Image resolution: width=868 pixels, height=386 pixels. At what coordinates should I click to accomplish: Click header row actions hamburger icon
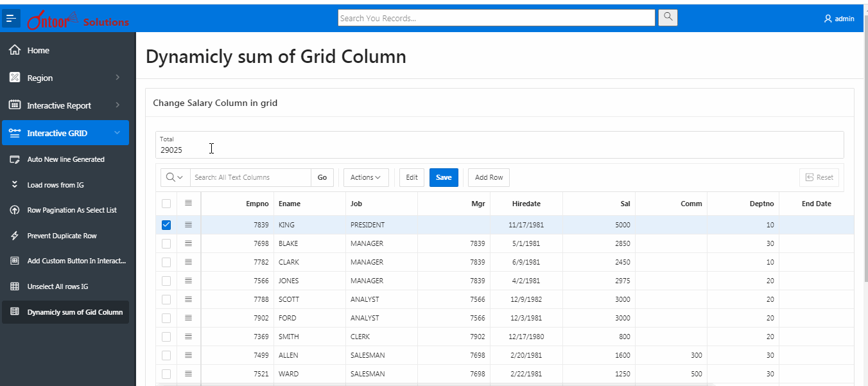click(188, 203)
